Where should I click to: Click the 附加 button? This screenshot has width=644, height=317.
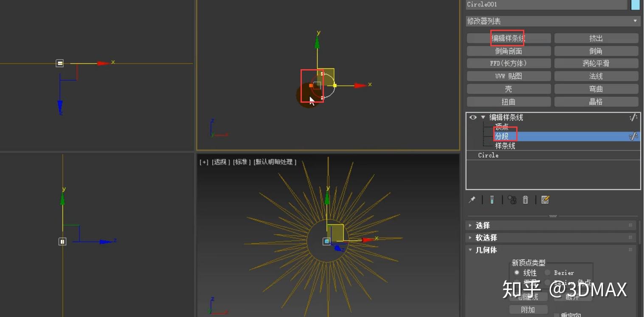click(x=528, y=309)
